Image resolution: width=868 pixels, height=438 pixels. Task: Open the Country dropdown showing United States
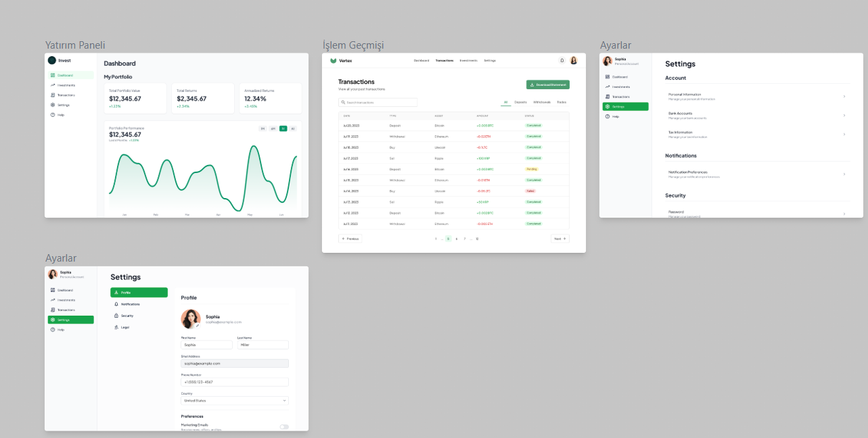click(x=234, y=400)
